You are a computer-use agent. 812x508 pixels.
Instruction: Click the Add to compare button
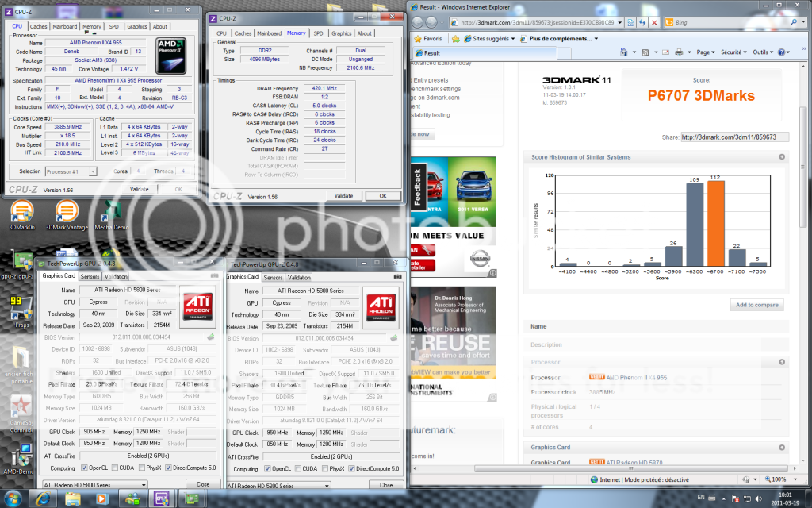(x=756, y=305)
